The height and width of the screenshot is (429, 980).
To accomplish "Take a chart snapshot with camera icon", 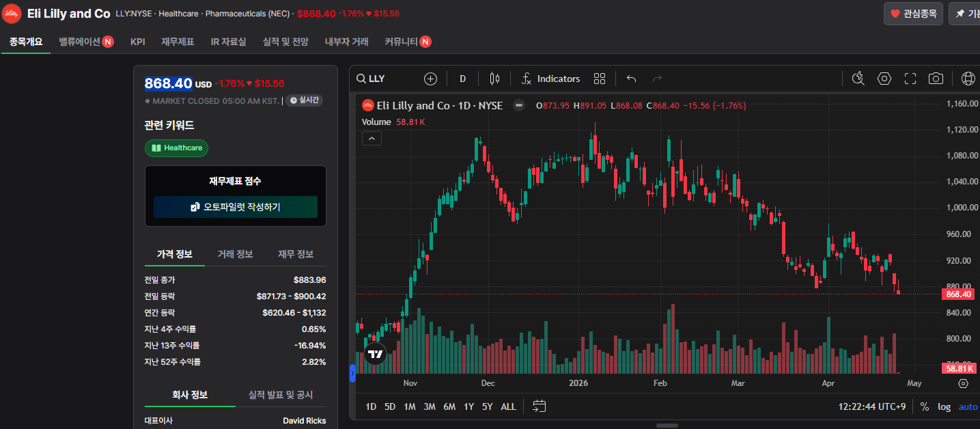I will click(936, 79).
